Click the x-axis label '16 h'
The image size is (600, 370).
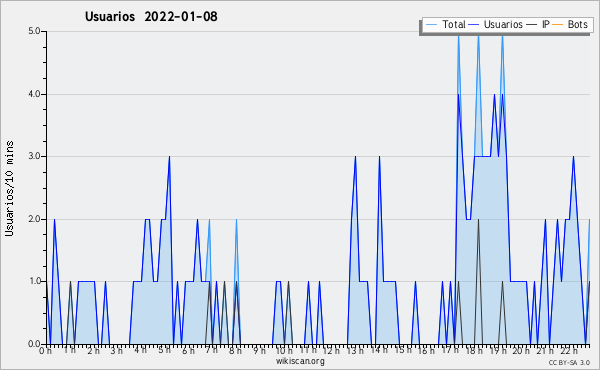click(426, 350)
